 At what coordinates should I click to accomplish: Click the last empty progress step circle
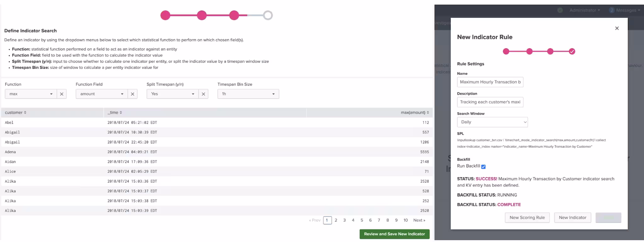click(x=268, y=15)
